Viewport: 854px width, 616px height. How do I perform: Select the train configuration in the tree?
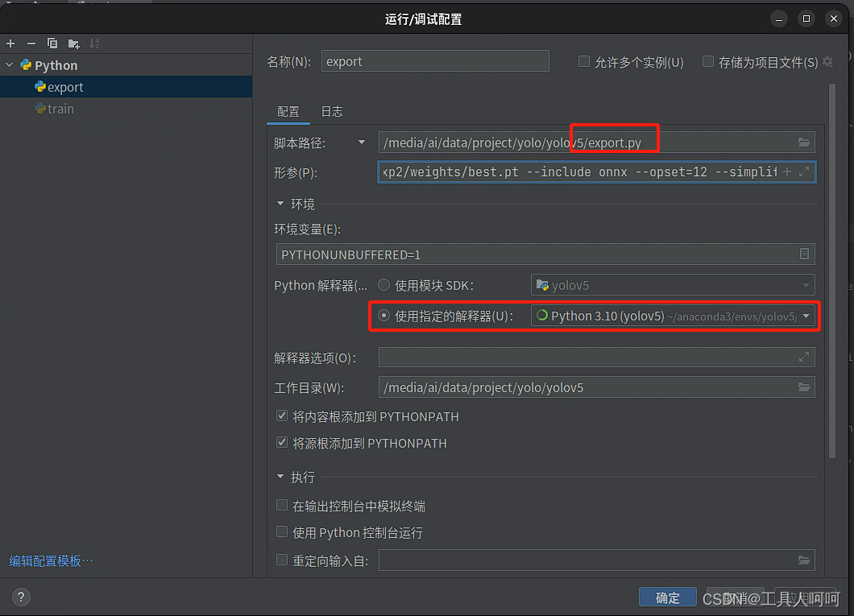click(126, 109)
